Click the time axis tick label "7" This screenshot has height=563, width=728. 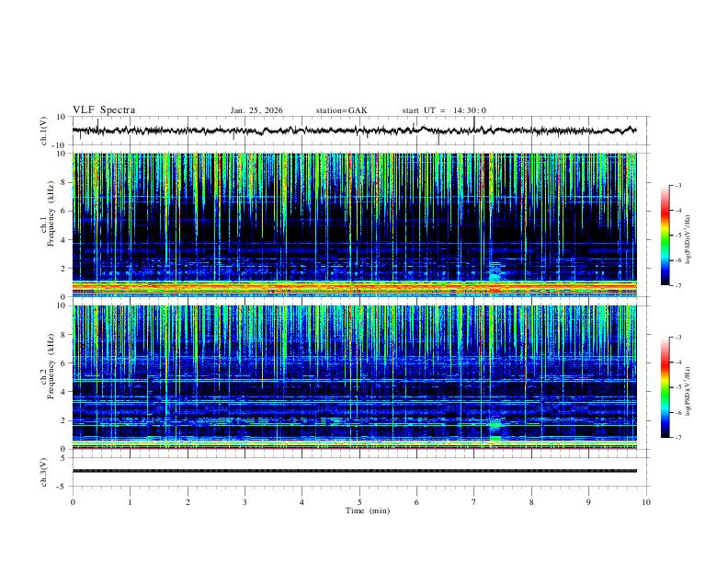coord(474,502)
